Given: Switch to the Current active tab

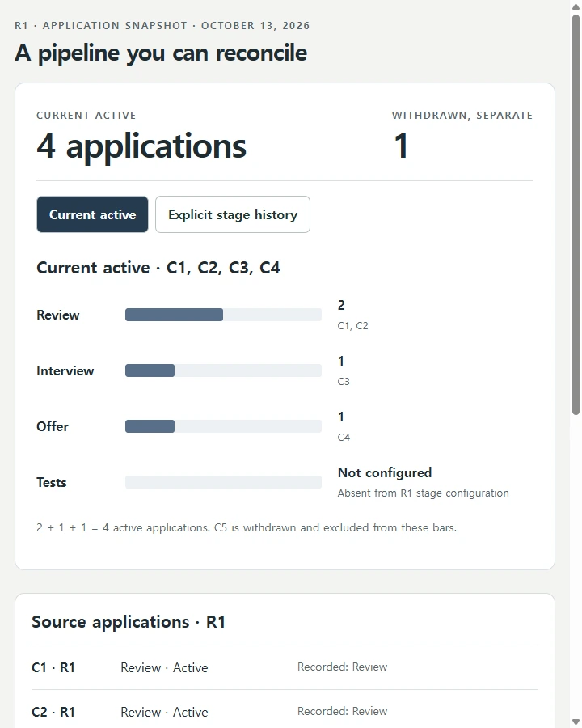Looking at the screenshot, I should coord(92,214).
